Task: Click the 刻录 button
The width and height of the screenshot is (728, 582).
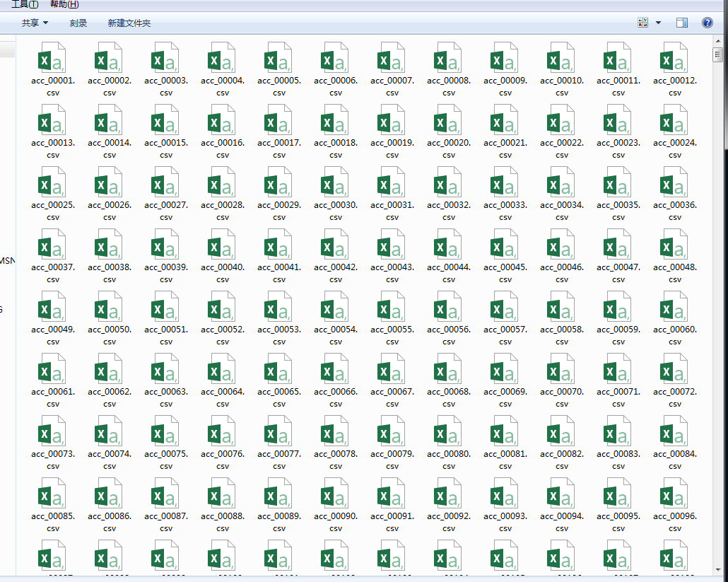Action: pos(78,23)
